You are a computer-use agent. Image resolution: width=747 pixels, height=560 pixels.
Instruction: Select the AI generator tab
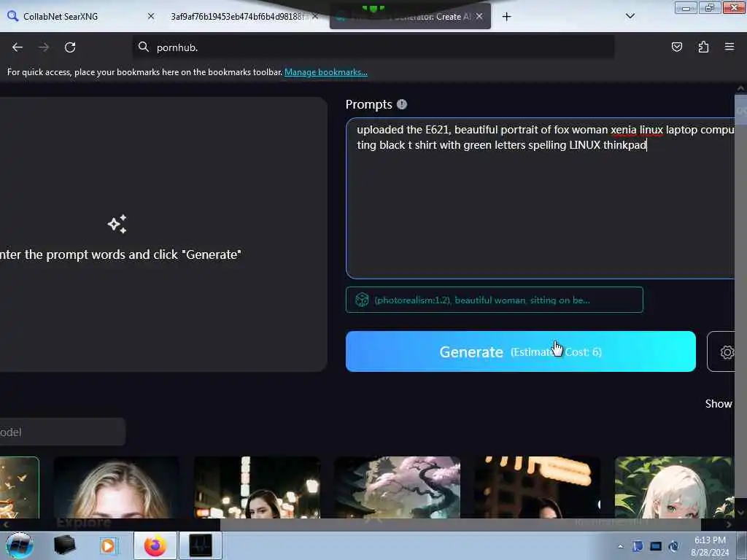pos(410,16)
